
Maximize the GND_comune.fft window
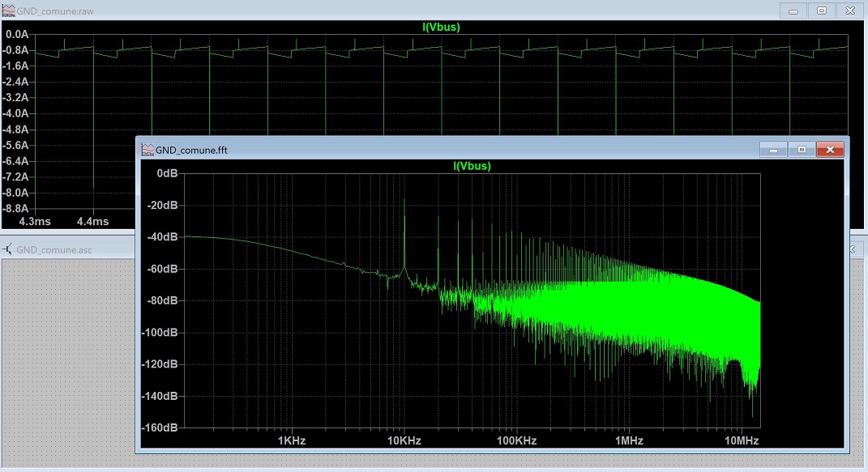(802, 150)
